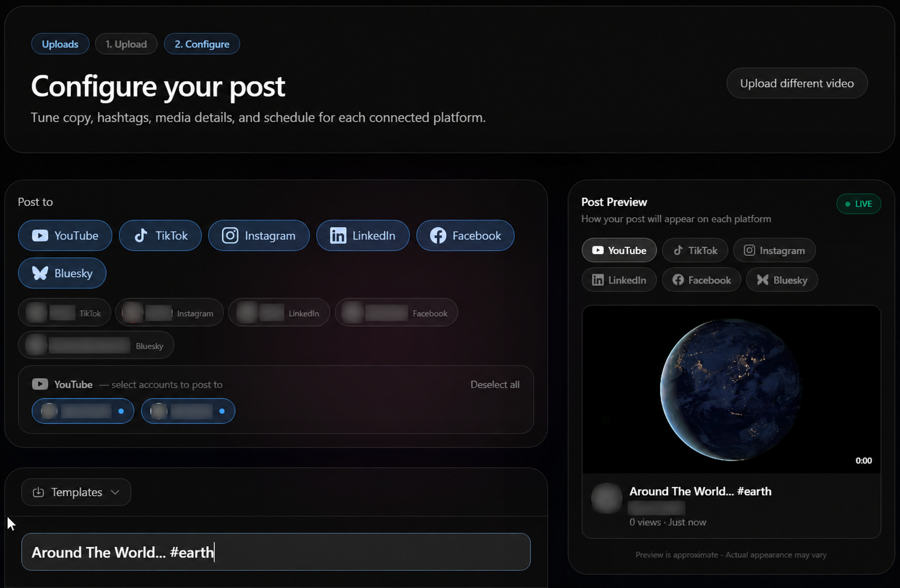900x588 pixels.
Task: Select the blurred account chip labeled Bluesky
Action: point(96,346)
